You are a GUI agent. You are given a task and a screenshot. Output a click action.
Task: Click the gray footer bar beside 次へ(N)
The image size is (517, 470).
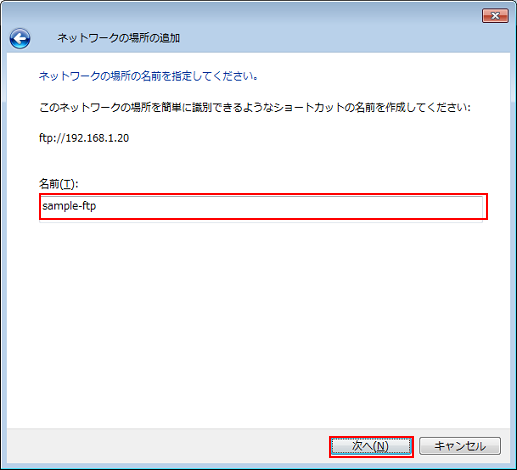pos(167,446)
